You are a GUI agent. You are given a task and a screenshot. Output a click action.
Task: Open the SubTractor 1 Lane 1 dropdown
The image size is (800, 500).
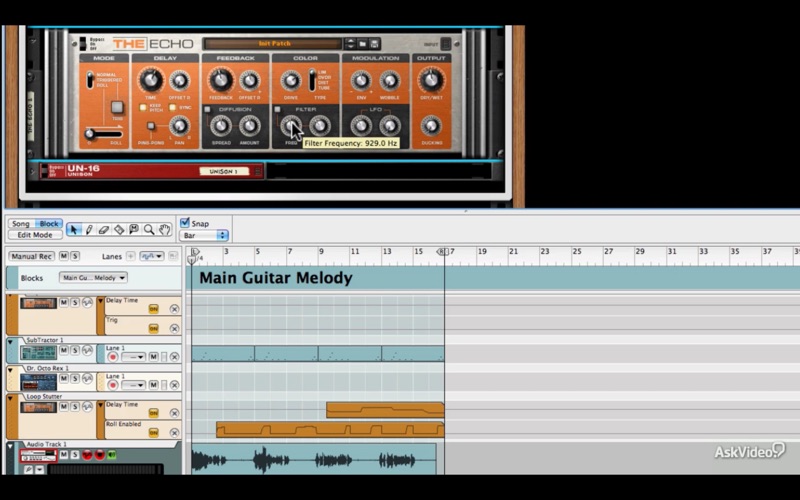tap(134, 357)
